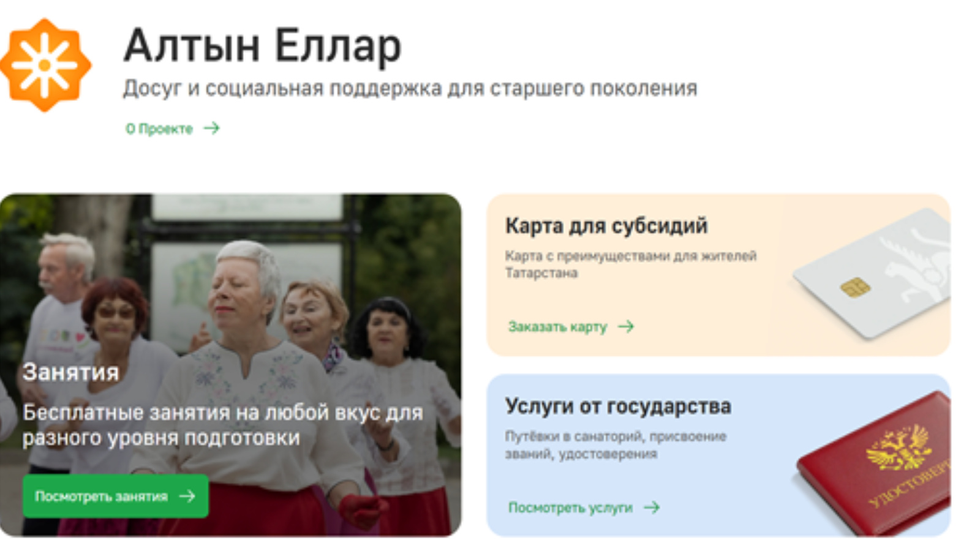Open the О Проекте link
980x551 pixels.
coord(159,129)
